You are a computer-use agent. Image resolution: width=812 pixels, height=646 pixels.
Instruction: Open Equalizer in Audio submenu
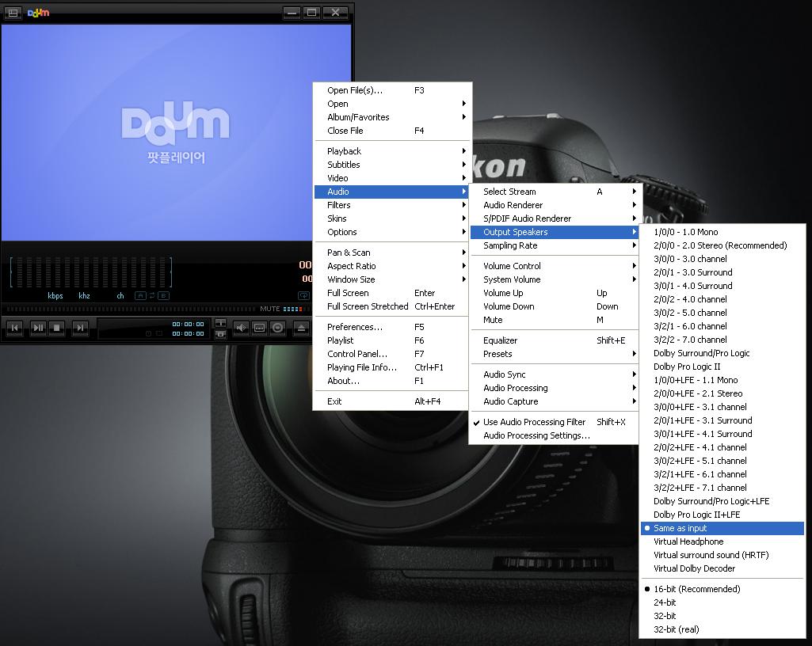[553, 340]
